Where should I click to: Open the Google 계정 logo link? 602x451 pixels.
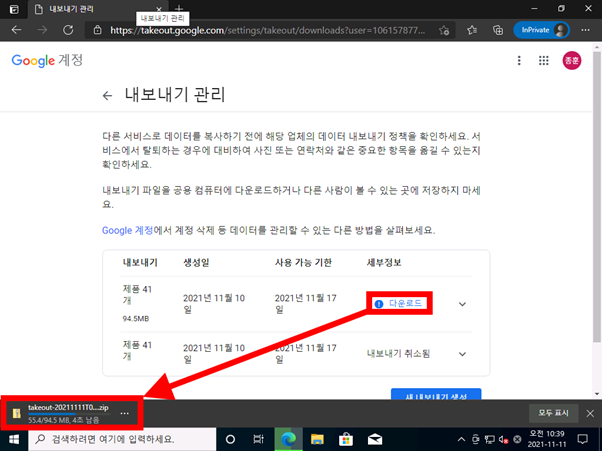pos(47,61)
